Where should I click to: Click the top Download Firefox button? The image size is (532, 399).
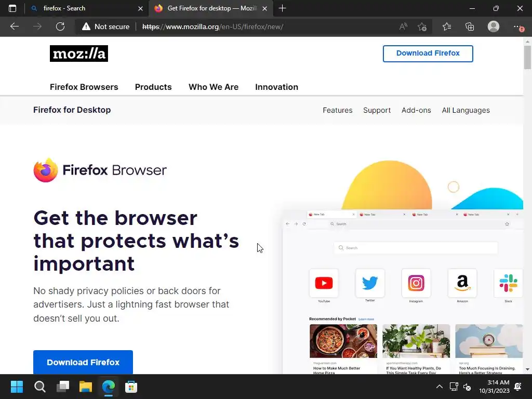(x=428, y=54)
